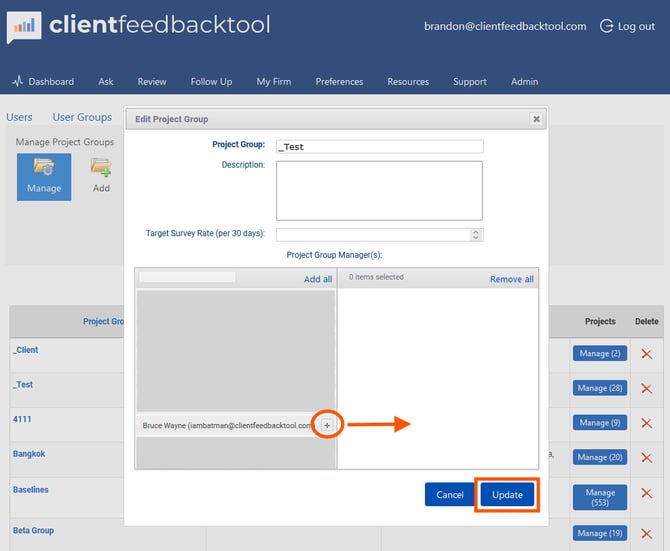Viewport: 670px width, 551px height.
Task: Open the _Test project group link
Action: 23,384
